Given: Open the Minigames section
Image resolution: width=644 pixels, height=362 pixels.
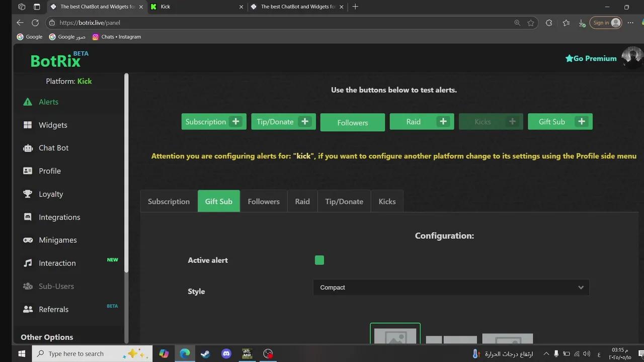Looking at the screenshot, I should click(57, 240).
